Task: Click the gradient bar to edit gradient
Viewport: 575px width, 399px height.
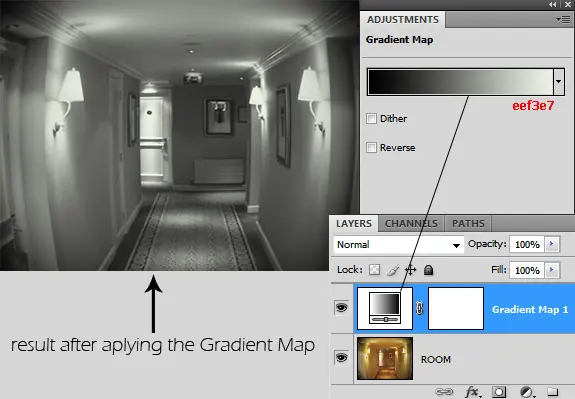Action: coord(461,81)
